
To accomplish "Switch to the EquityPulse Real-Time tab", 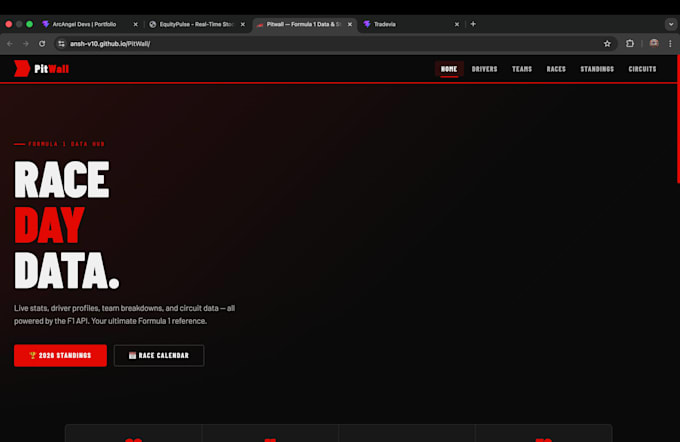I will tap(196, 24).
